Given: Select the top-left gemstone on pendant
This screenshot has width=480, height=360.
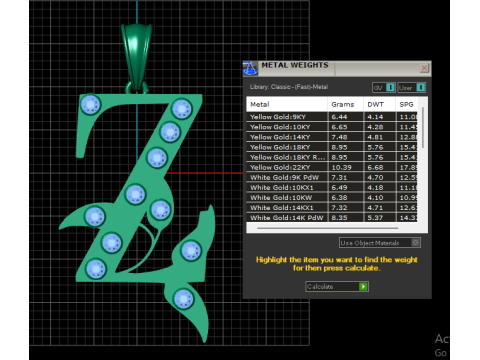Looking at the screenshot, I should coord(90,104).
